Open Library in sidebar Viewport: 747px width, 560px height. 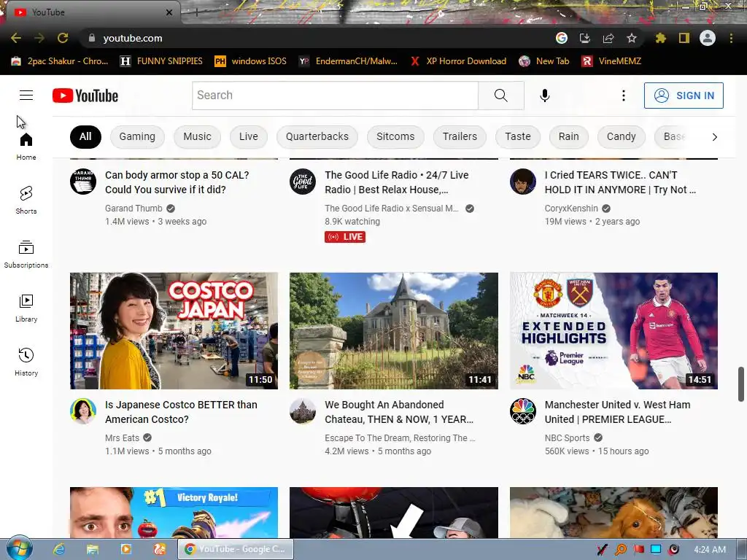click(26, 308)
